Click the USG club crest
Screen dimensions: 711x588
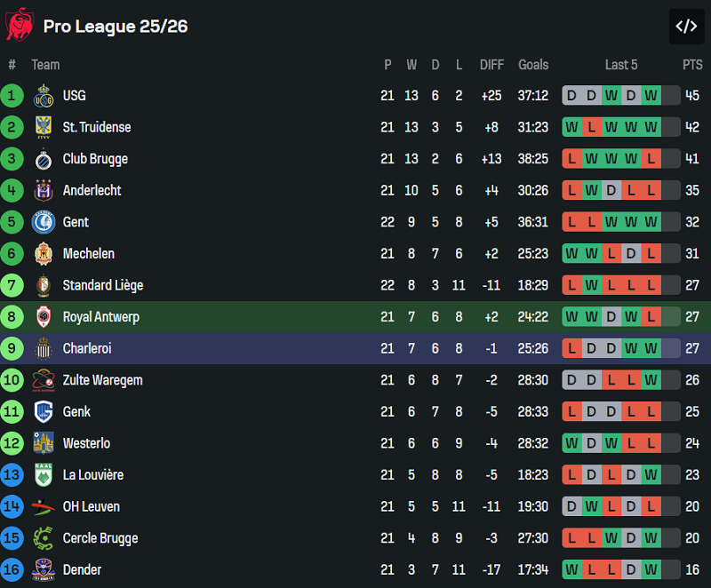[44, 96]
